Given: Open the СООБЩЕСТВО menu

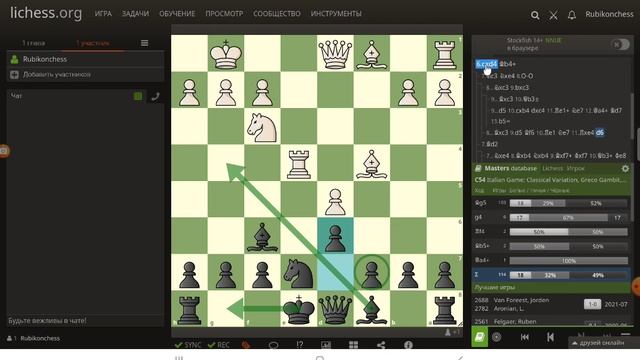Looking at the screenshot, I should tap(277, 13).
